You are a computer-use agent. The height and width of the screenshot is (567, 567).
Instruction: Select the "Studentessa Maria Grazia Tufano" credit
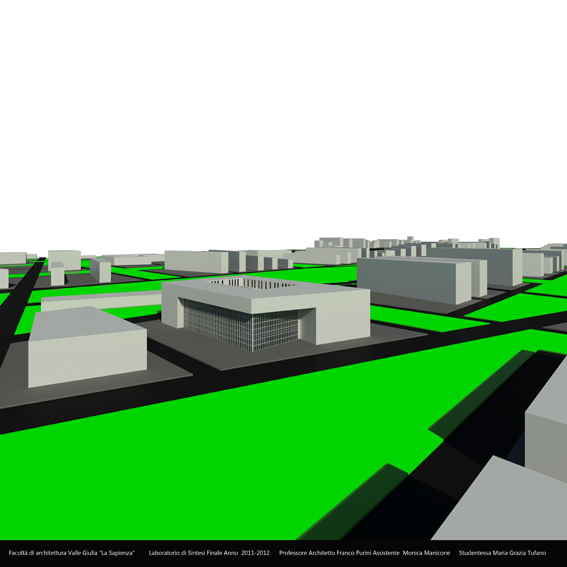point(502,553)
